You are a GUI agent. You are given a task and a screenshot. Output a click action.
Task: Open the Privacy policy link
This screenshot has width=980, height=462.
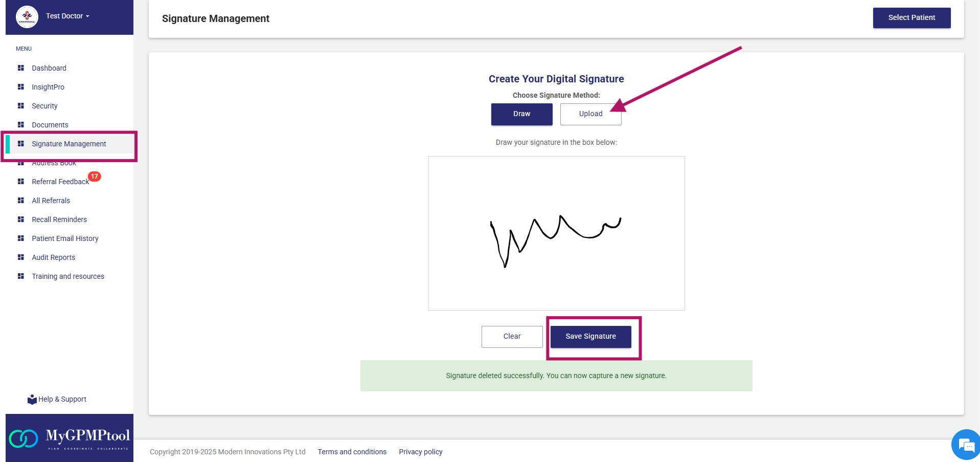420,452
